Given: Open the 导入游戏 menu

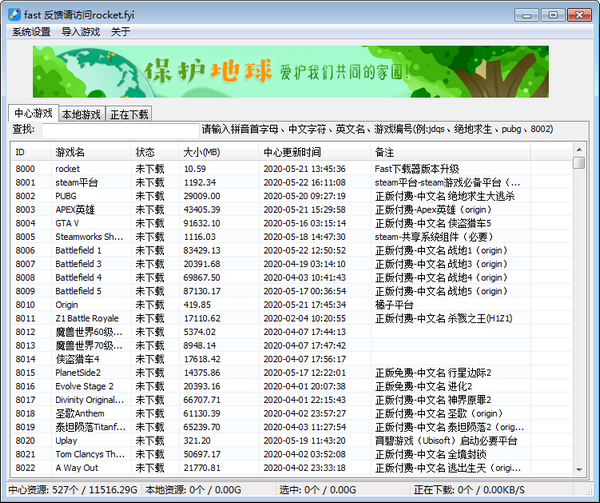Looking at the screenshot, I should [x=82, y=32].
